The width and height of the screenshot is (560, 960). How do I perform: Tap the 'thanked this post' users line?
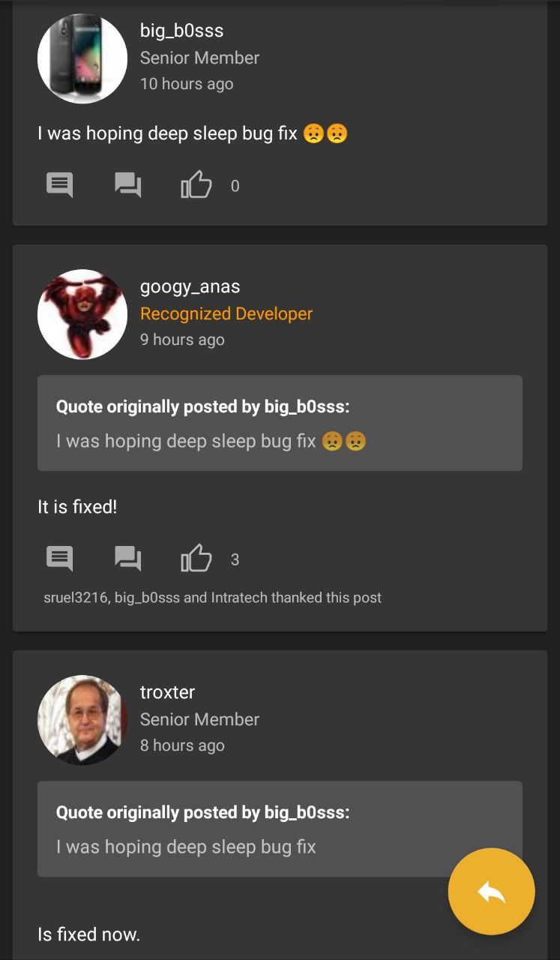click(x=213, y=598)
